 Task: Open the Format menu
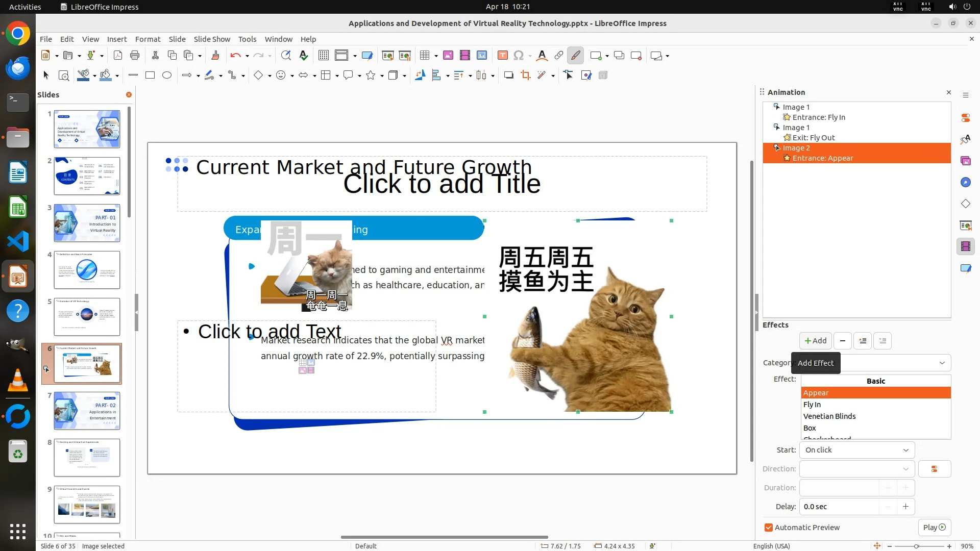coord(148,39)
